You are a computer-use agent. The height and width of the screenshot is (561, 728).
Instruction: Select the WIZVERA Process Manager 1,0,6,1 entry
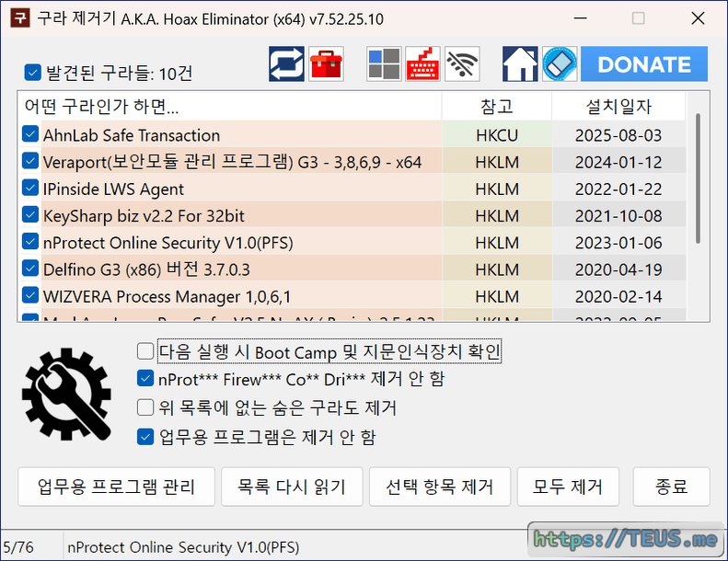click(167, 296)
